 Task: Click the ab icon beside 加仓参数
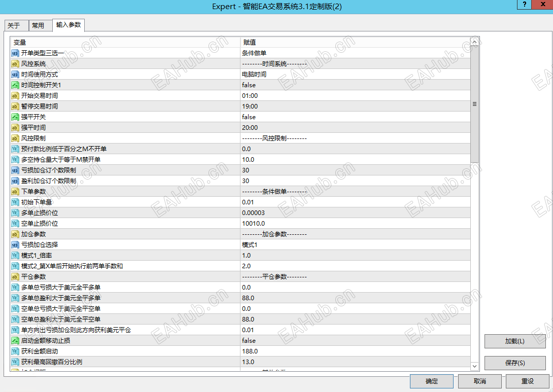(x=14, y=234)
